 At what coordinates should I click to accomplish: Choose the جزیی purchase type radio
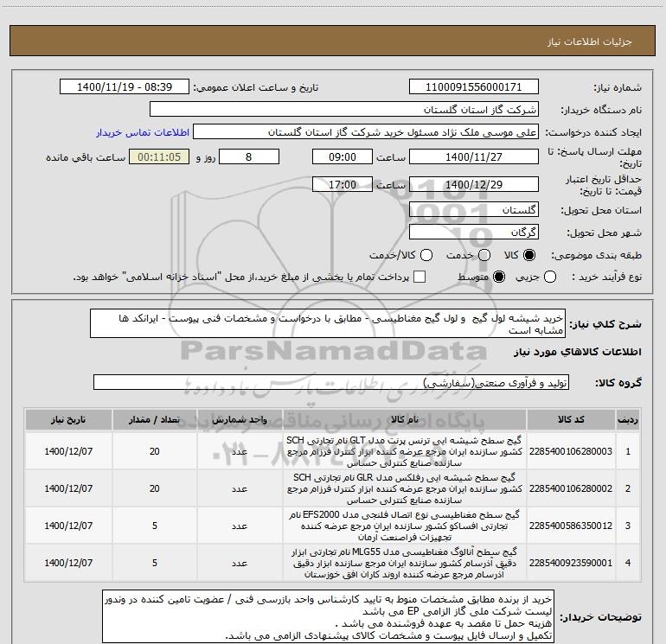point(550,277)
